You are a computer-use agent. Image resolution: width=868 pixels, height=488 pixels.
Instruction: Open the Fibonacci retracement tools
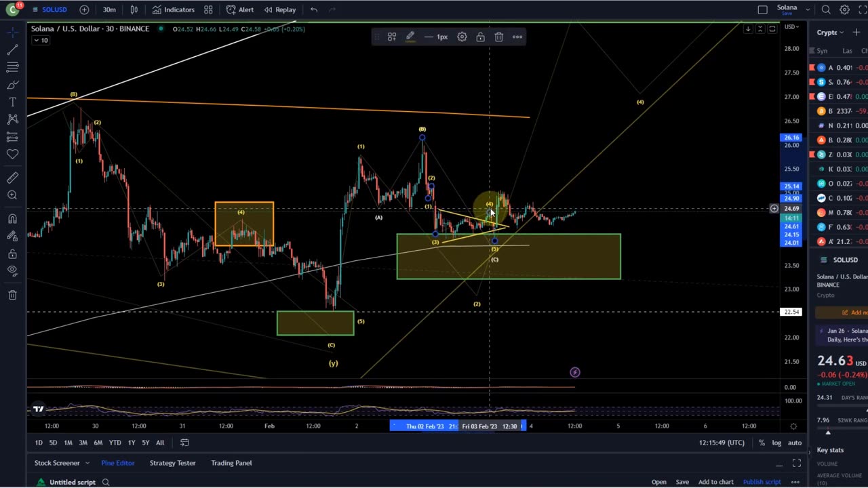[12, 67]
